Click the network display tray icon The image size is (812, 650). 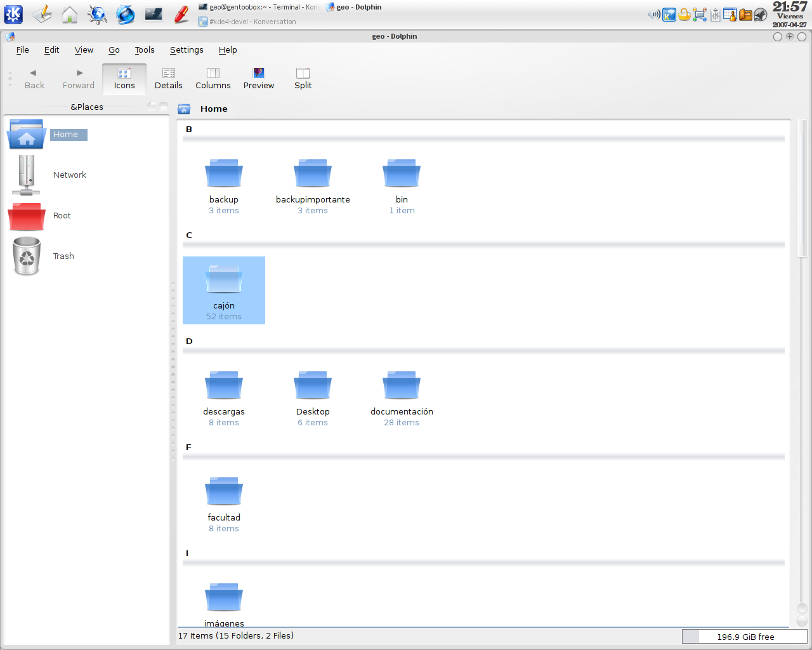pyautogui.click(x=700, y=15)
